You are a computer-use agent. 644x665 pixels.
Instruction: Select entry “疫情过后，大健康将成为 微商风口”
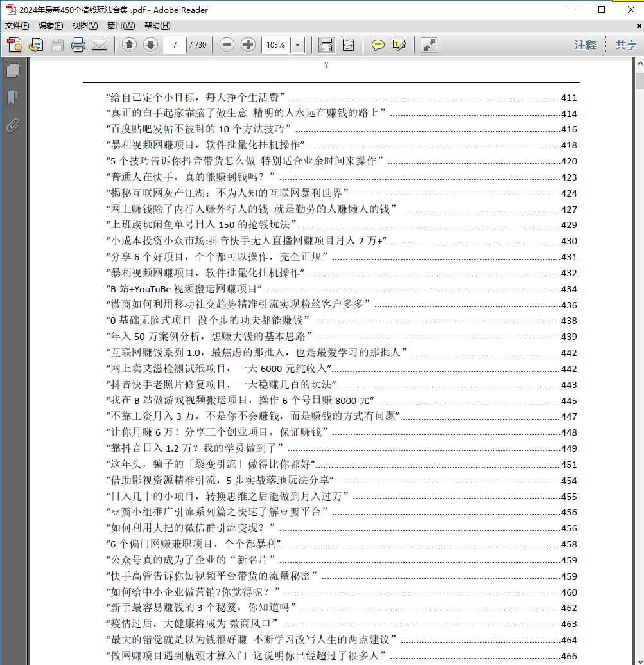tap(341, 624)
